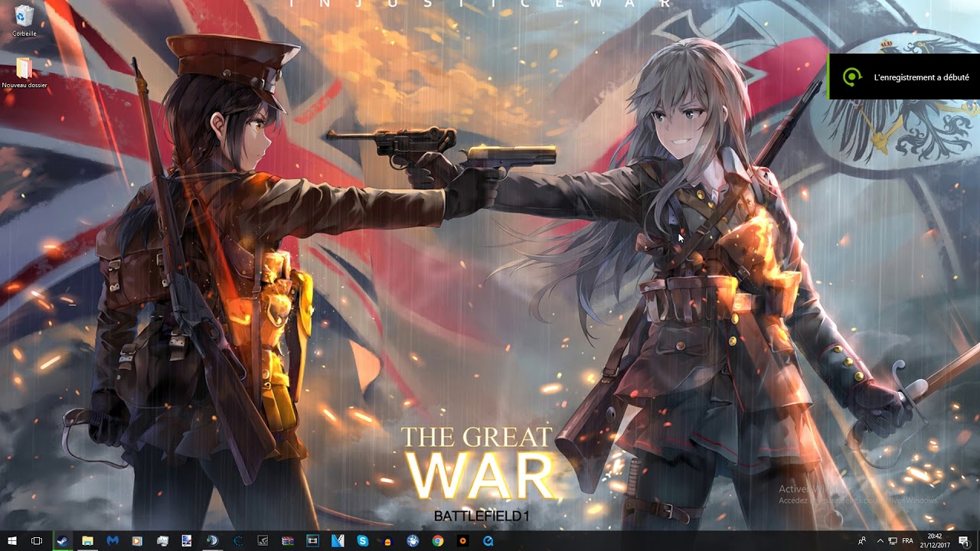Click the Show desktop strip
Screen dimensions: 980x551
pos(978,540)
